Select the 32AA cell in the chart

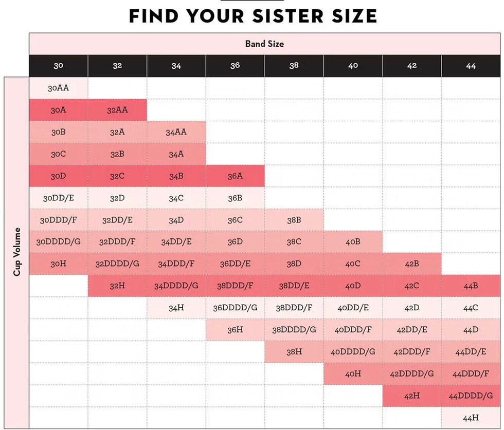click(117, 110)
